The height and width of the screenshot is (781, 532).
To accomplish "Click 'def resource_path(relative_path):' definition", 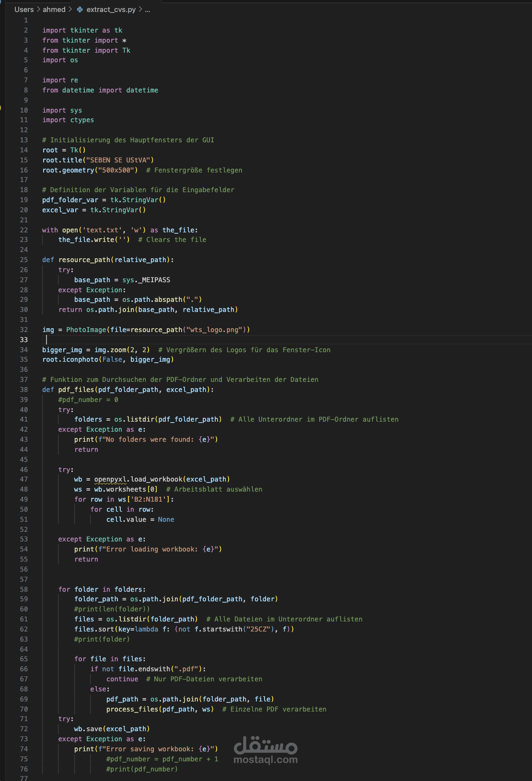I will [108, 260].
